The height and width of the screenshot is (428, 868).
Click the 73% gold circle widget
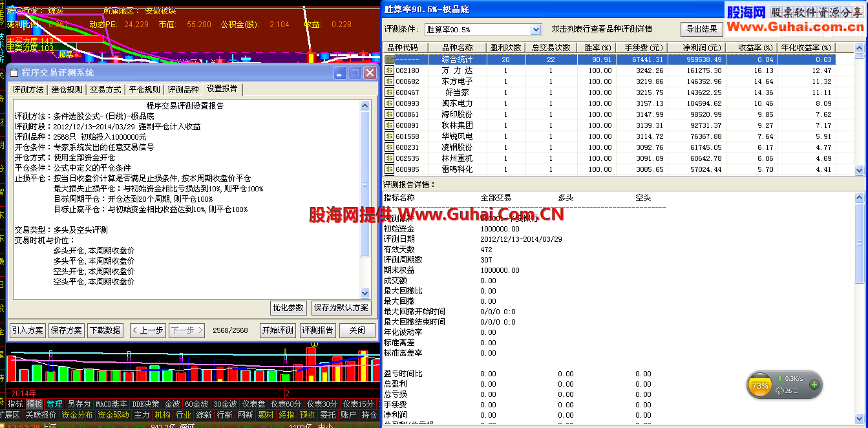coord(760,386)
